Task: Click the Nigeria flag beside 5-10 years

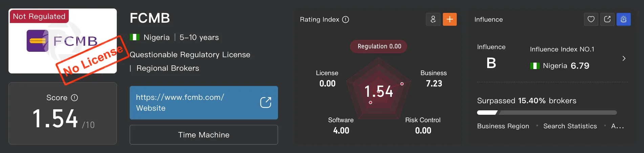Action: click(135, 37)
